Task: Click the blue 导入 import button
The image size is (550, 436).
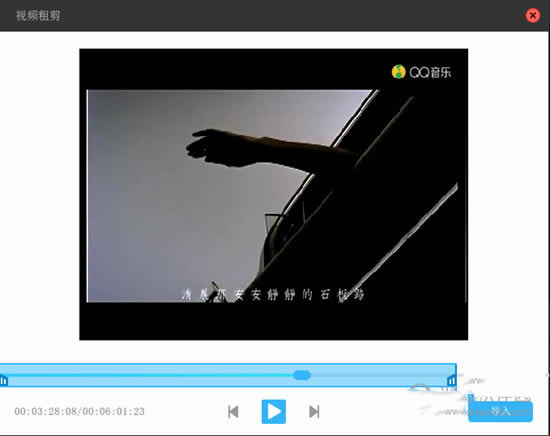Action: (501, 411)
